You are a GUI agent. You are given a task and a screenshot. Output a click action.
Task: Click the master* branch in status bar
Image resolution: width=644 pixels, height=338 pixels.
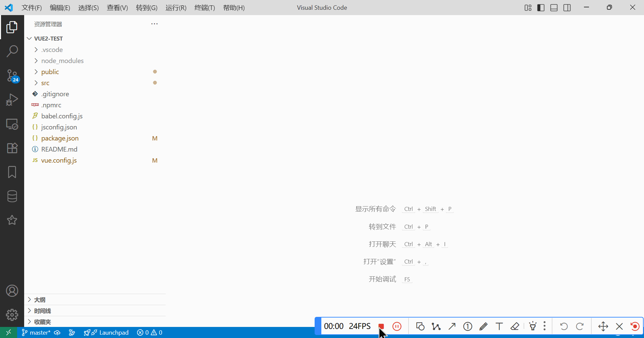(x=36, y=333)
